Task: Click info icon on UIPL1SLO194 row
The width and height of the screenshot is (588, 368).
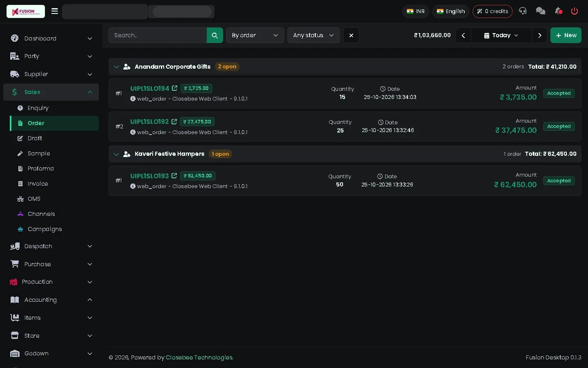Action: (x=133, y=99)
